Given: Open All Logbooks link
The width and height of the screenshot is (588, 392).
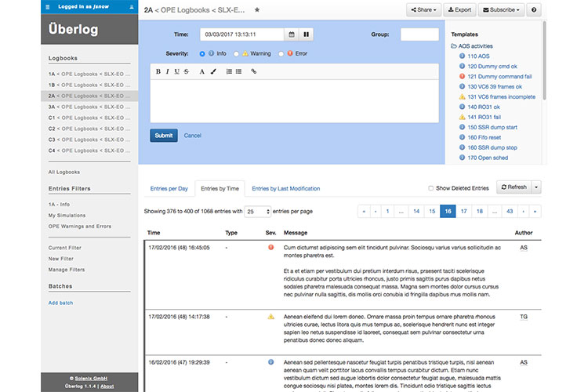Looking at the screenshot, I should click(64, 172).
